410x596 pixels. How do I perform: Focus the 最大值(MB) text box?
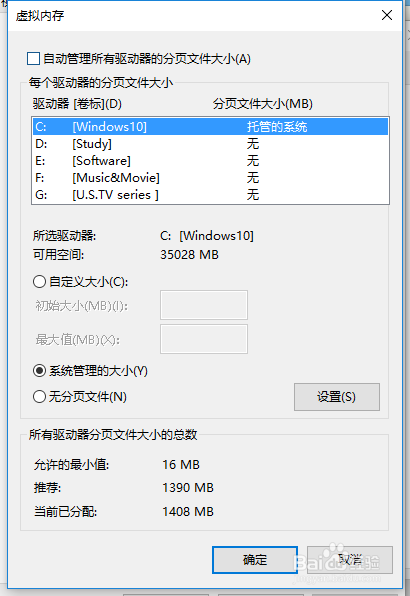(x=204, y=339)
